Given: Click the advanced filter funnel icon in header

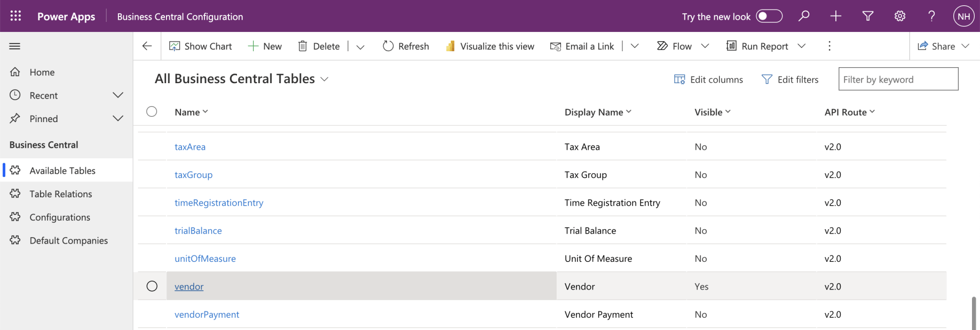Looking at the screenshot, I should click(868, 16).
